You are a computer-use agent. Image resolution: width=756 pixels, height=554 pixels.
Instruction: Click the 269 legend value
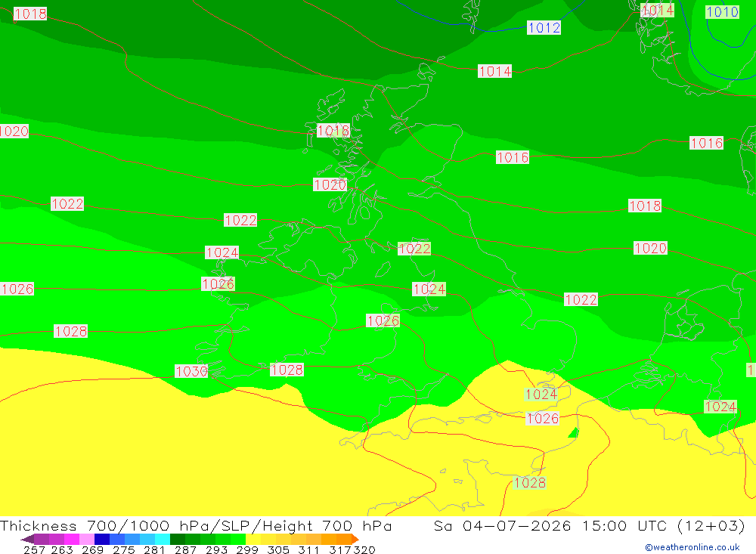click(92, 549)
